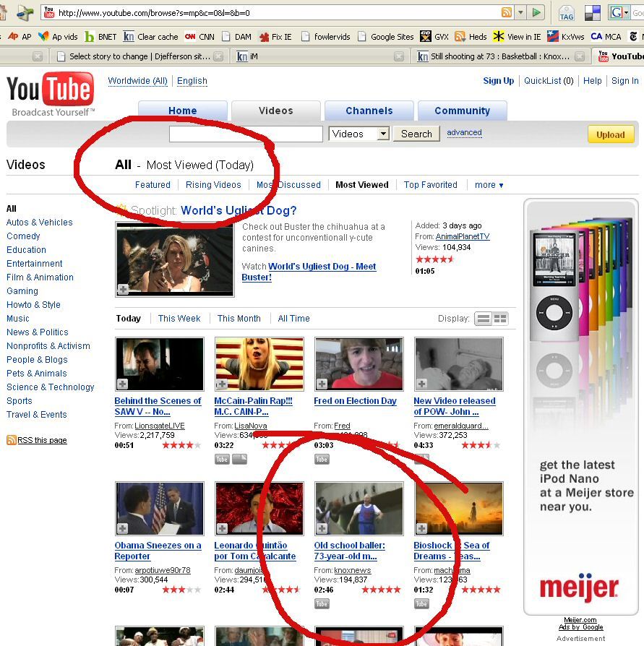Image resolution: width=644 pixels, height=646 pixels.
Task: Click the green play arrow in address bar
Action: (536, 12)
